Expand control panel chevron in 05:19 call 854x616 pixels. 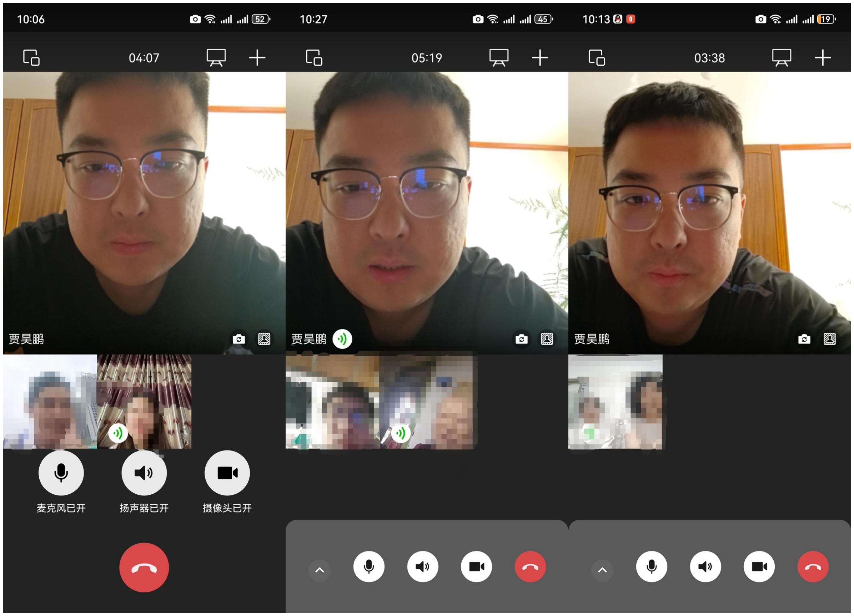click(x=319, y=570)
